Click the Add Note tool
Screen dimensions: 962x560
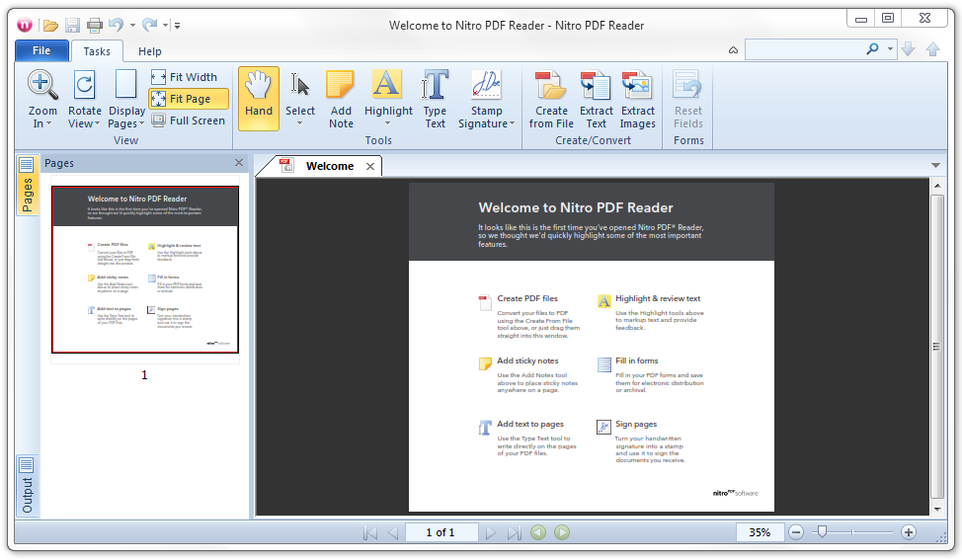pos(341,100)
